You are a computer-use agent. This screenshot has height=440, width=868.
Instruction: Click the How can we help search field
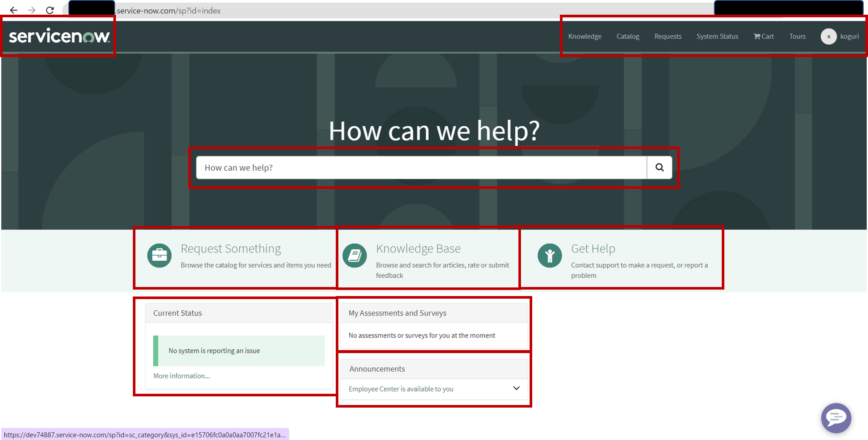(x=420, y=167)
